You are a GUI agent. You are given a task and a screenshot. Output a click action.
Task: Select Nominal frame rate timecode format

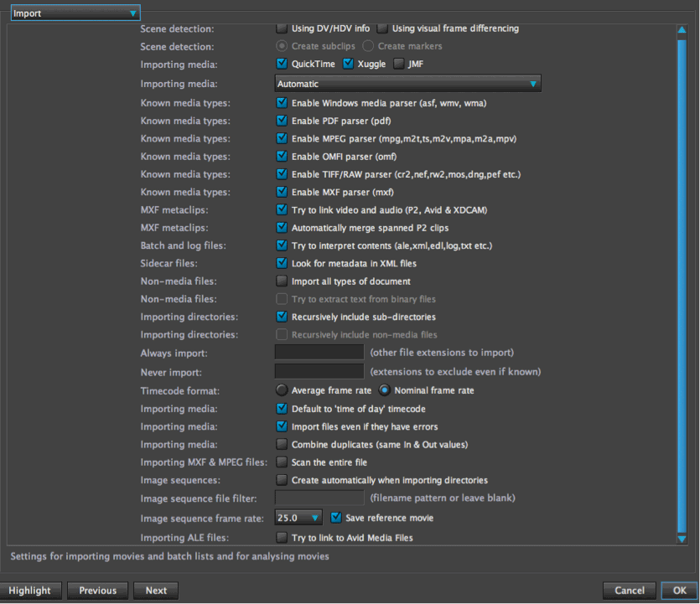coord(384,390)
